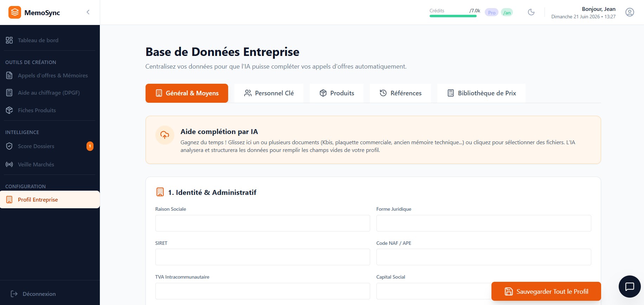Open Tableau de bord in the sidebar

(50, 40)
